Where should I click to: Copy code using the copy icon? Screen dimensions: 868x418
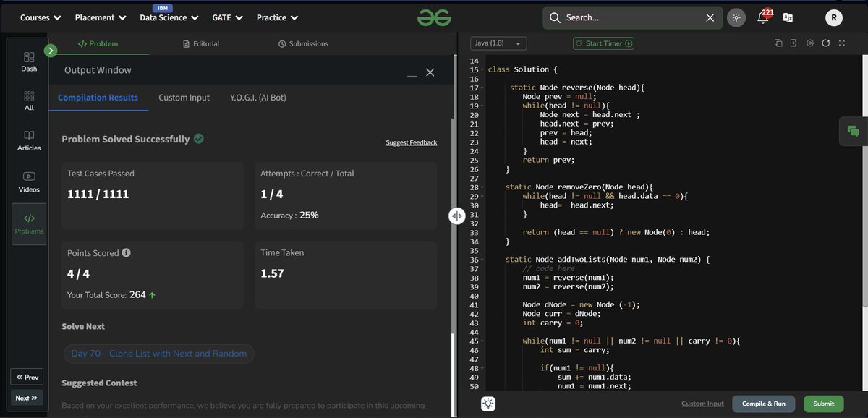pos(778,43)
